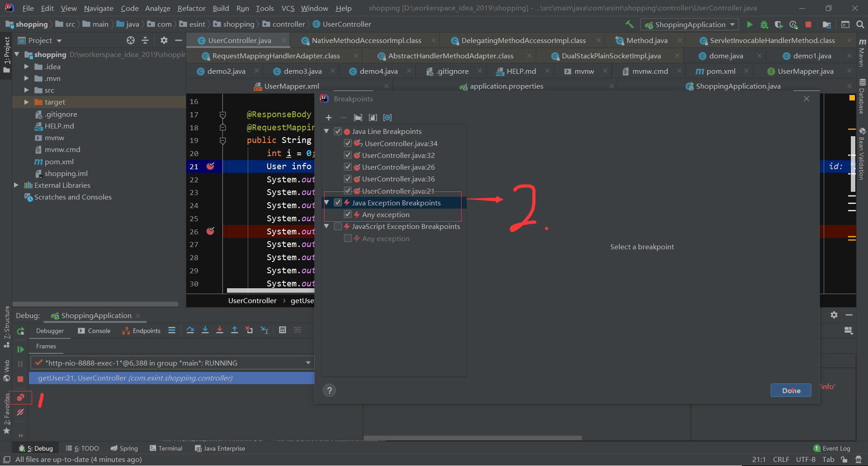Viewport: 868px width, 466px height.
Task: Click the Step Out debugger icon
Action: point(235,330)
